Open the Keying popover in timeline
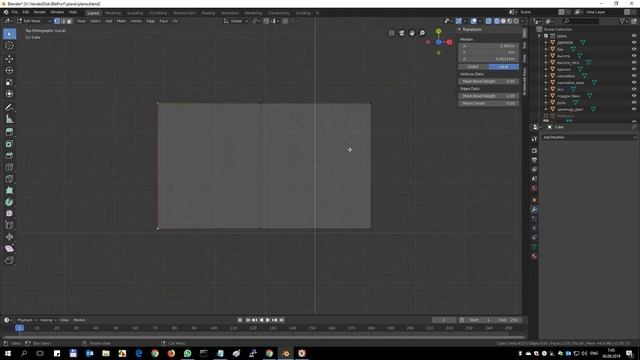This screenshot has width=640, height=360. pyautogui.click(x=48, y=320)
